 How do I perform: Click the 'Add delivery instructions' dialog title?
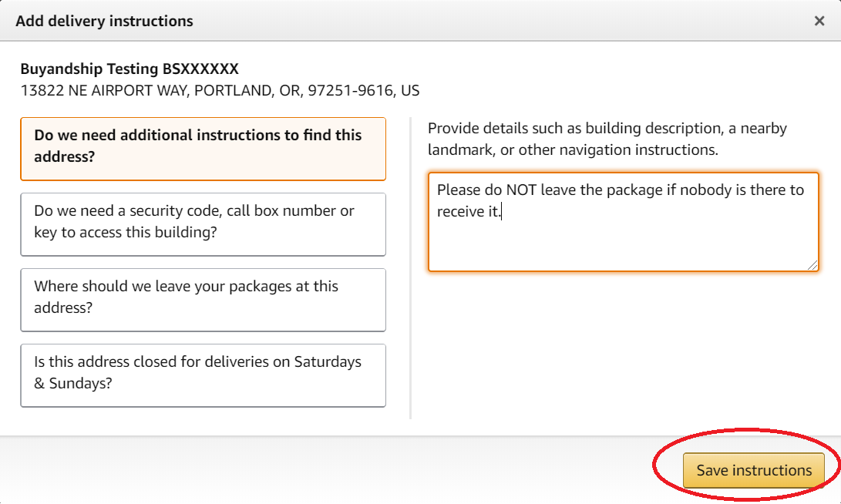(x=104, y=21)
